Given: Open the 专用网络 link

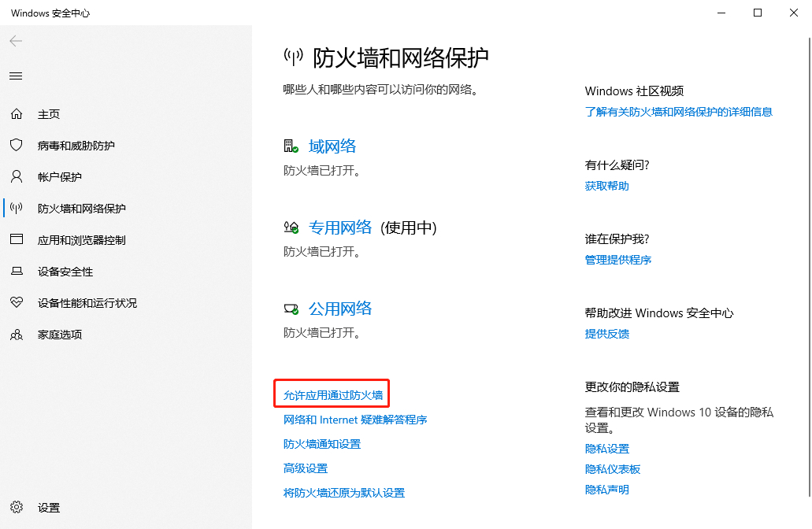Looking at the screenshot, I should (340, 228).
